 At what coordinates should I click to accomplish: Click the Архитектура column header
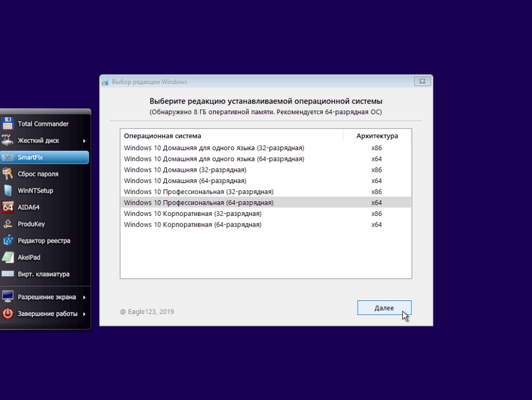pos(377,136)
